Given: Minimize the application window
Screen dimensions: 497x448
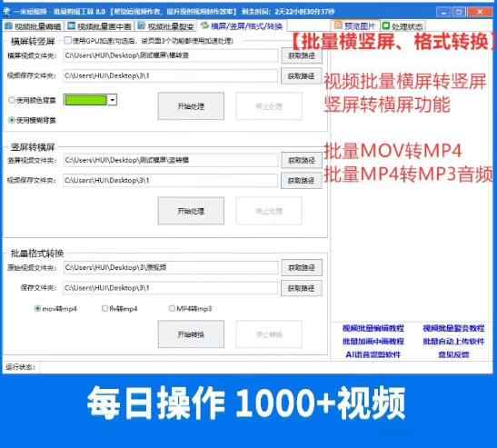Looking at the screenshot, I should (443, 12).
